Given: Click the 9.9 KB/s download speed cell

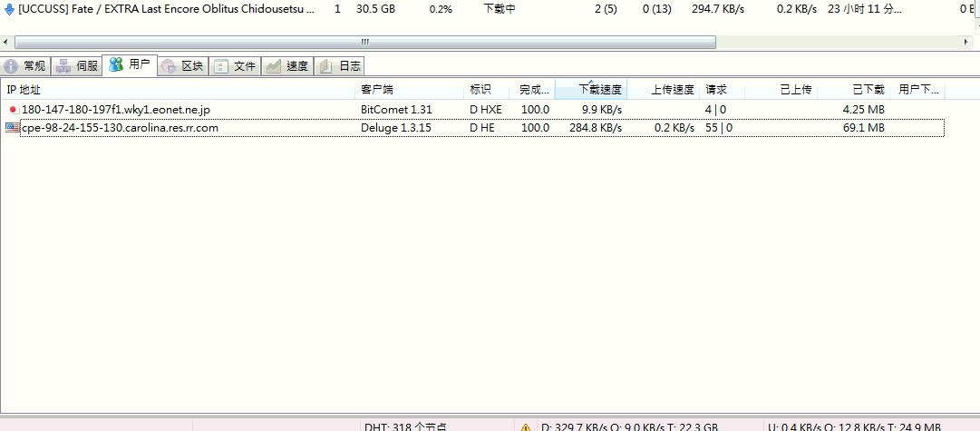Looking at the screenshot, I should pos(601,110).
